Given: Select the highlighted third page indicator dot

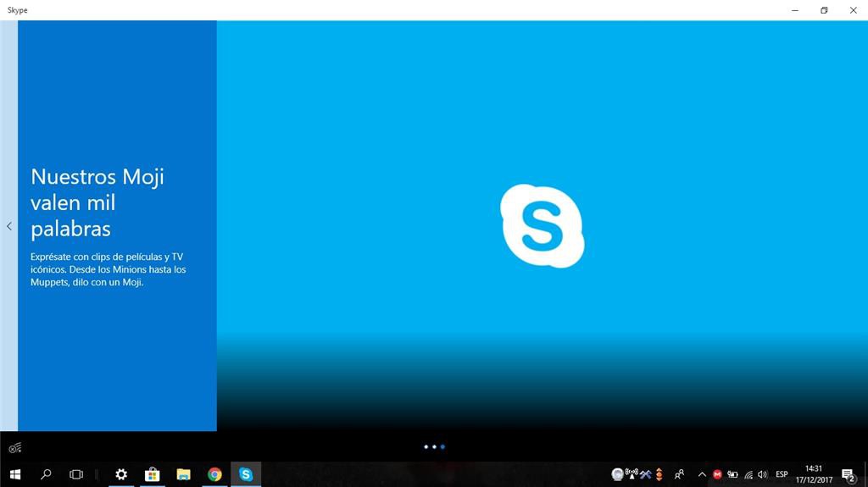Looking at the screenshot, I should pos(442,446).
